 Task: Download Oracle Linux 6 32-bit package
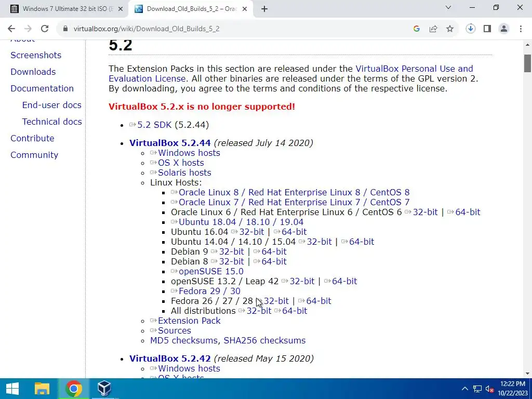(425, 212)
